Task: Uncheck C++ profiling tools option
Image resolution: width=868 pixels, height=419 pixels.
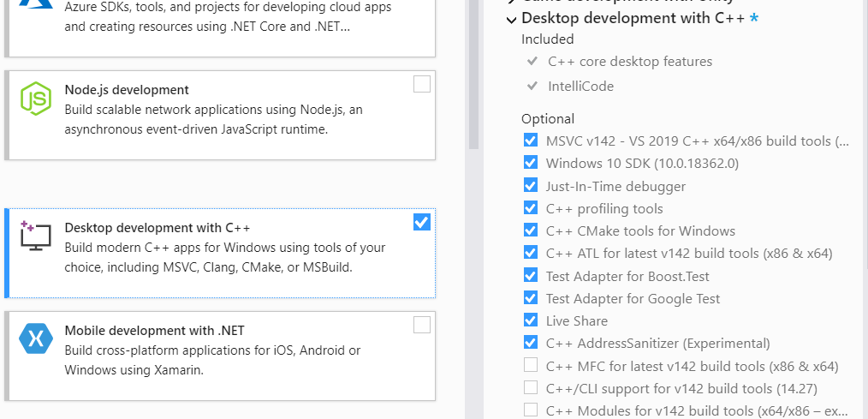Action: pos(531,208)
